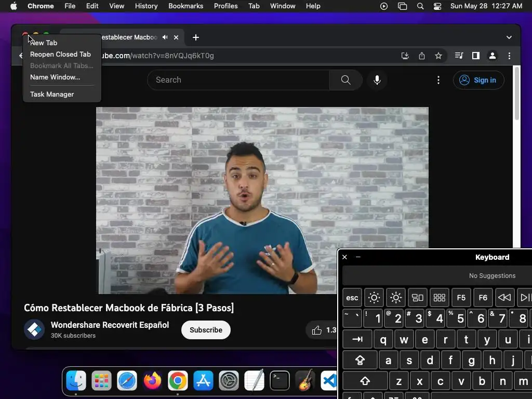
Task: Mute the tab via speaker icon
Action: (x=165, y=37)
